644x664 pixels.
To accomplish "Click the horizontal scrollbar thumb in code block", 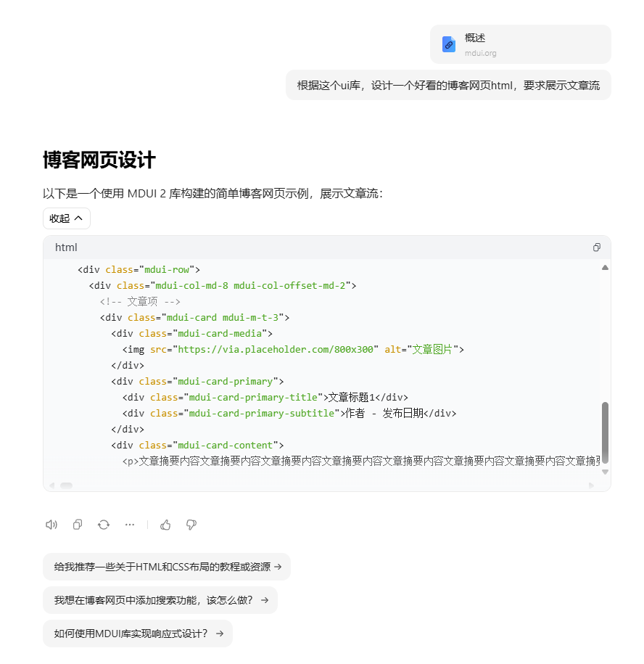I will (x=67, y=485).
